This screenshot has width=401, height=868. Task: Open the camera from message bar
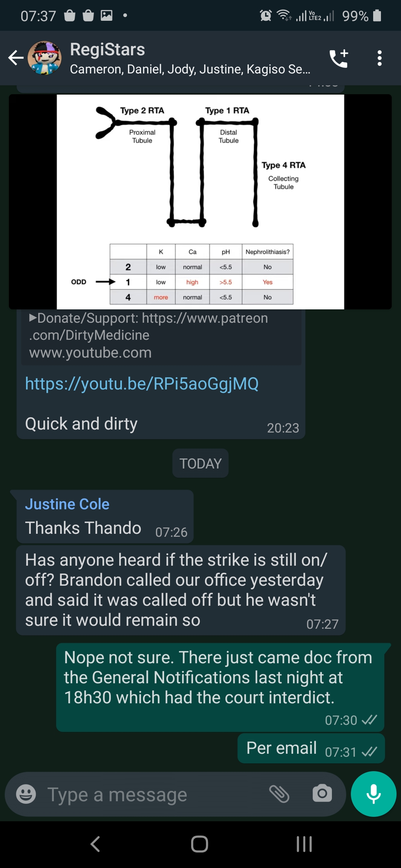(322, 793)
